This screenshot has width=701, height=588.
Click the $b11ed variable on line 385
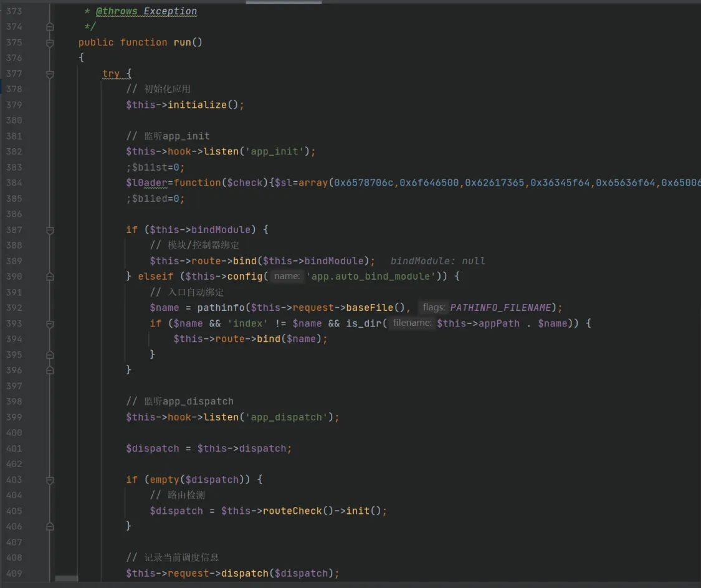tap(150, 198)
